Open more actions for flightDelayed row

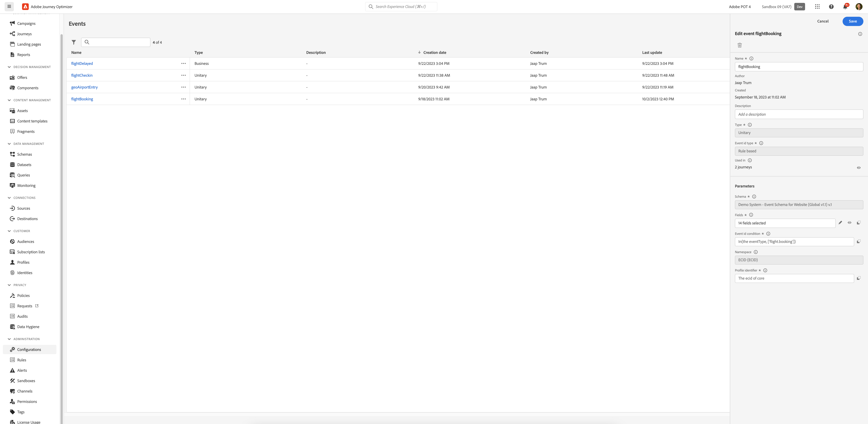click(x=183, y=63)
